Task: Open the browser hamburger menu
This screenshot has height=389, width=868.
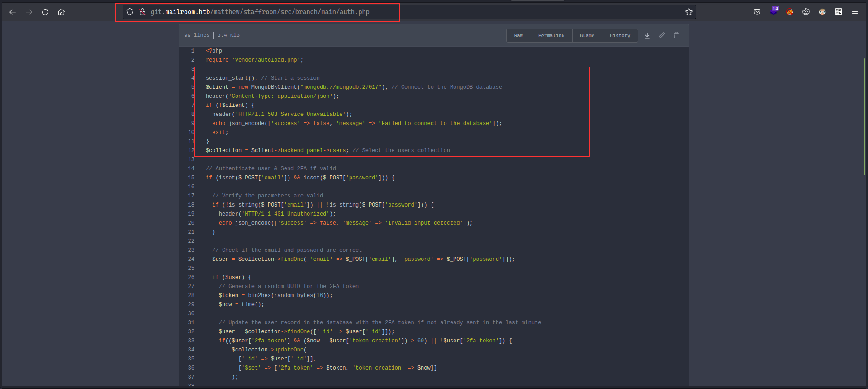Action: 855,12
